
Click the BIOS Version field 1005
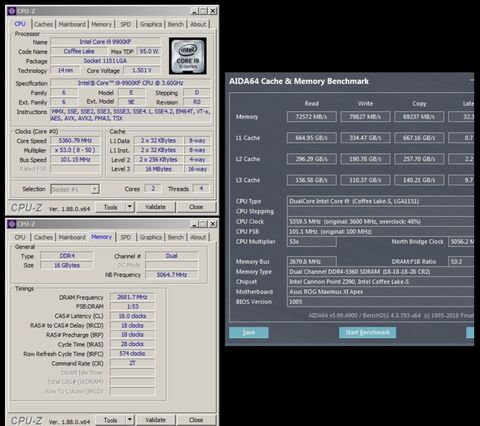(x=380, y=302)
